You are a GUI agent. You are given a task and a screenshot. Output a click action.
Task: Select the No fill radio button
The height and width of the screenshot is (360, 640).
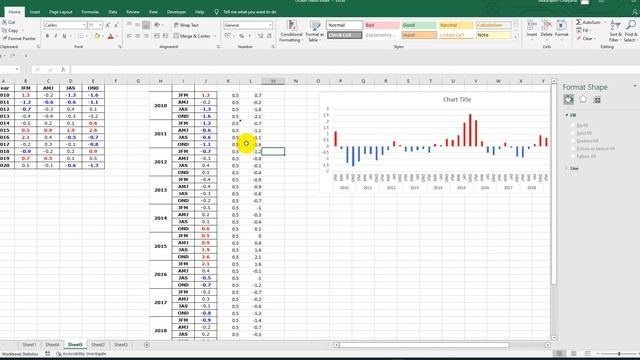[573, 125]
